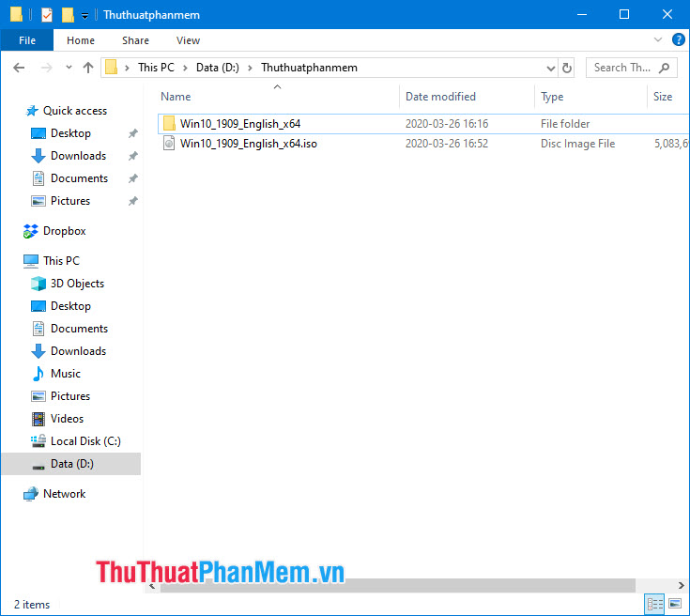690x616 pixels.
Task: Click the Search Thuthuatphanmem box
Action: (631, 68)
